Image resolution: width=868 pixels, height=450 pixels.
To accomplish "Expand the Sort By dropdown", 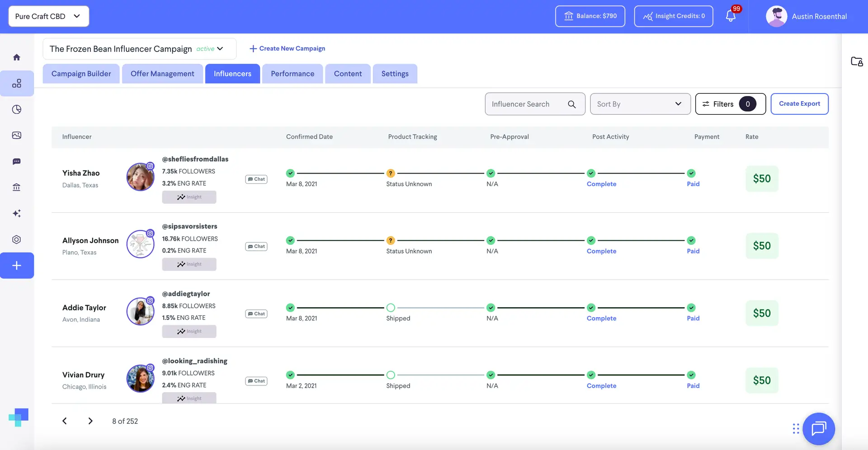I will [x=640, y=104].
